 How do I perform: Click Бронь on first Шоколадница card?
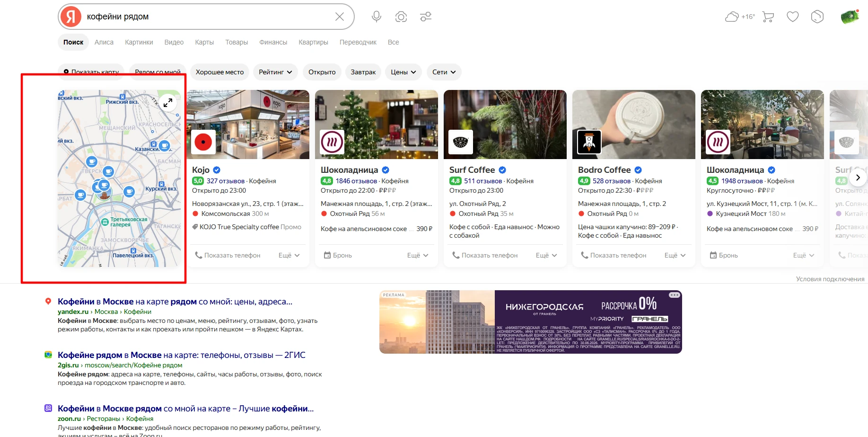coord(338,255)
